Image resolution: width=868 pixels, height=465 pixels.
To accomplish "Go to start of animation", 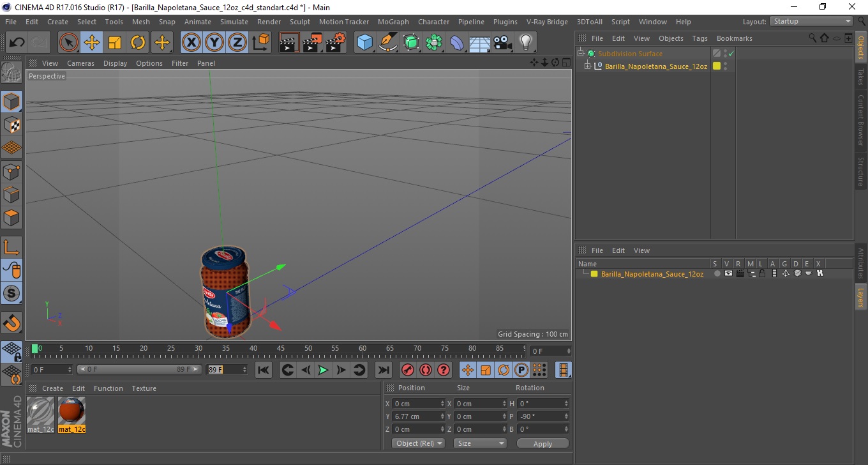I will tap(263, 370).
